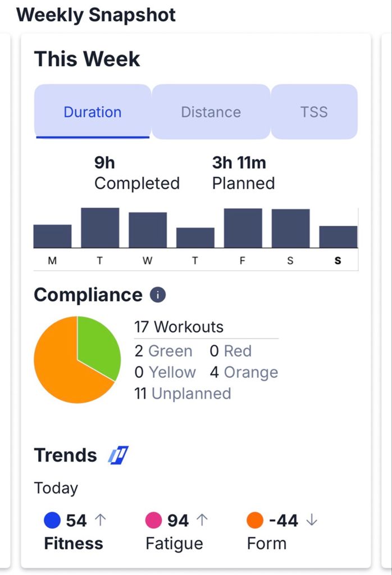Viewport: 392px width, 575px height.
Task: Open the Red workouts link
Action: pyautogui.click(x=238, y=351)
